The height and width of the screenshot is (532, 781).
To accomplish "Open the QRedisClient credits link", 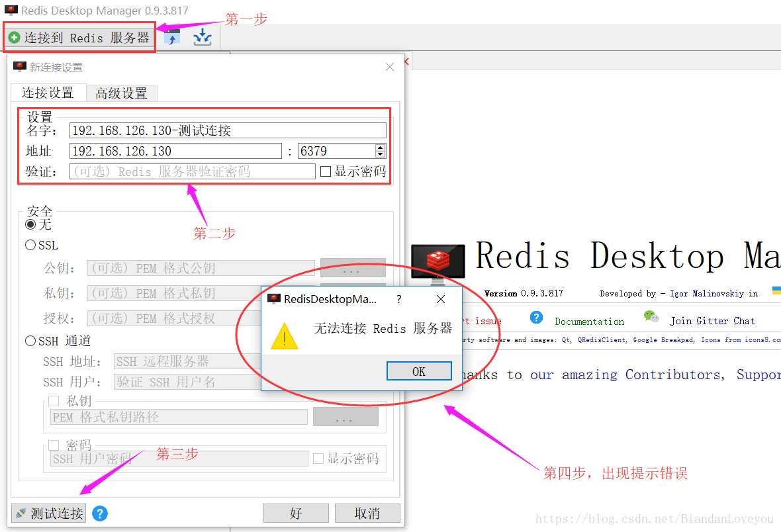I will click(602, 339).
